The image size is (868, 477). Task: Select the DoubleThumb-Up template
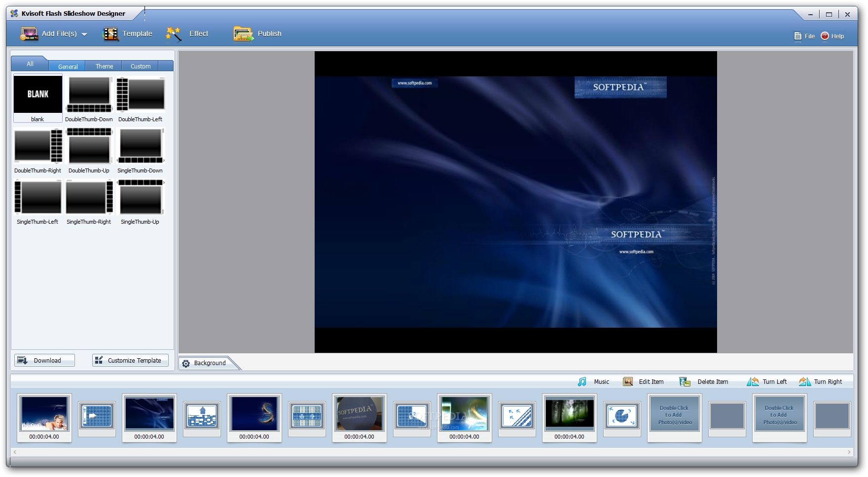89,150
